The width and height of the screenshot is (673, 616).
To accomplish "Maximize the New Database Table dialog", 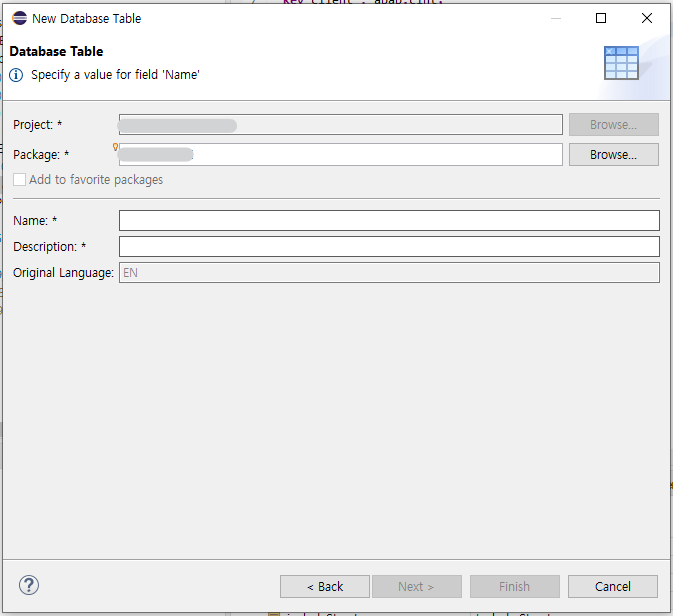I will pyautogui.click(x=601, y=18).
